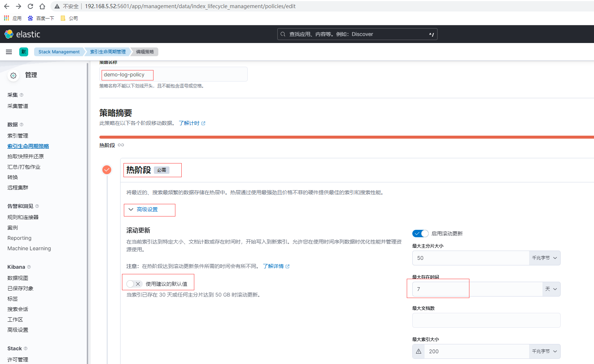Click the search magnifier icon
The image size is (594, 364).
pos(283,34)
